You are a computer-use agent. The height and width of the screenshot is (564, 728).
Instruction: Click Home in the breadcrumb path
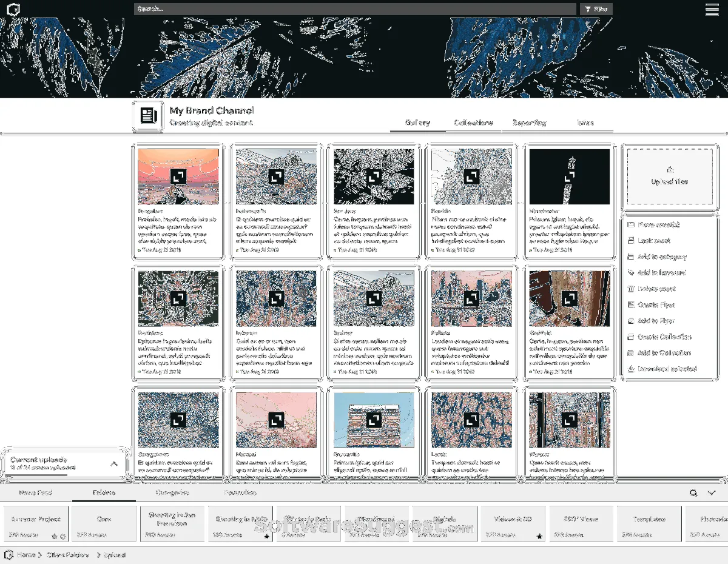click(x=25, y=555)
